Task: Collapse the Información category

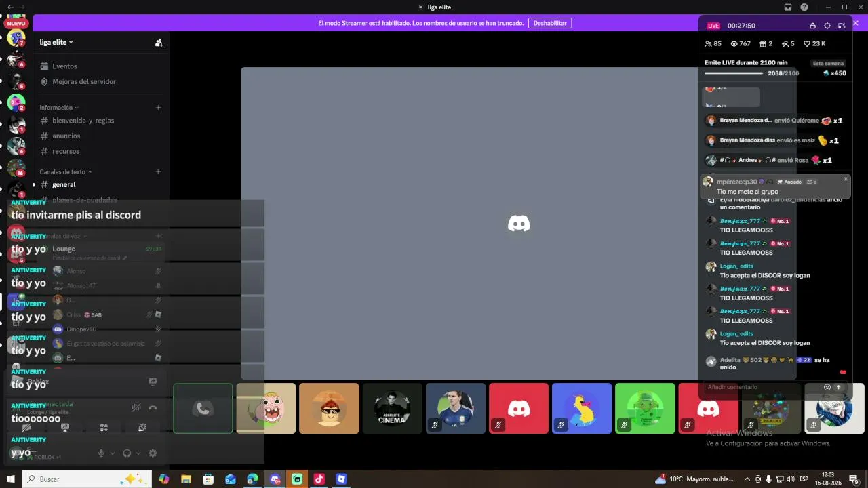Action: [x=59, y=108]
